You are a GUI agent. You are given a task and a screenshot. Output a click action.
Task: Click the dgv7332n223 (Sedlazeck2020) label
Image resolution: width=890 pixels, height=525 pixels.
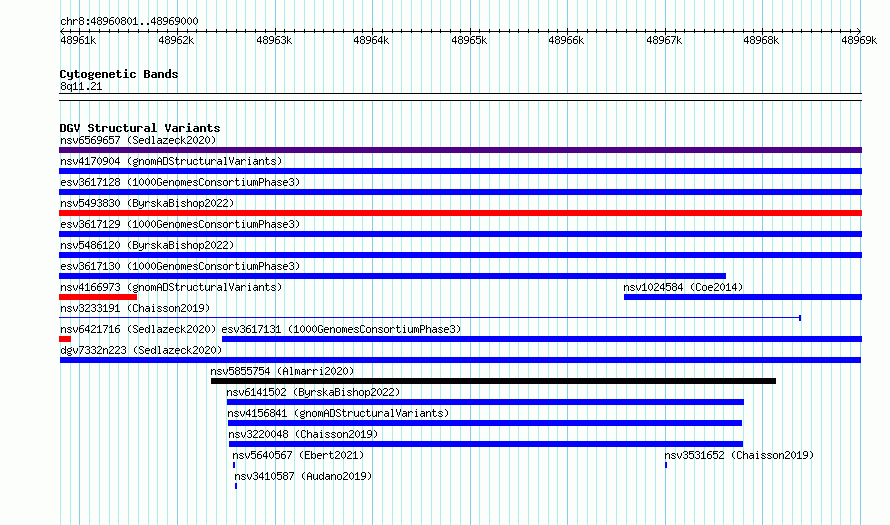[x=141, y=350]
